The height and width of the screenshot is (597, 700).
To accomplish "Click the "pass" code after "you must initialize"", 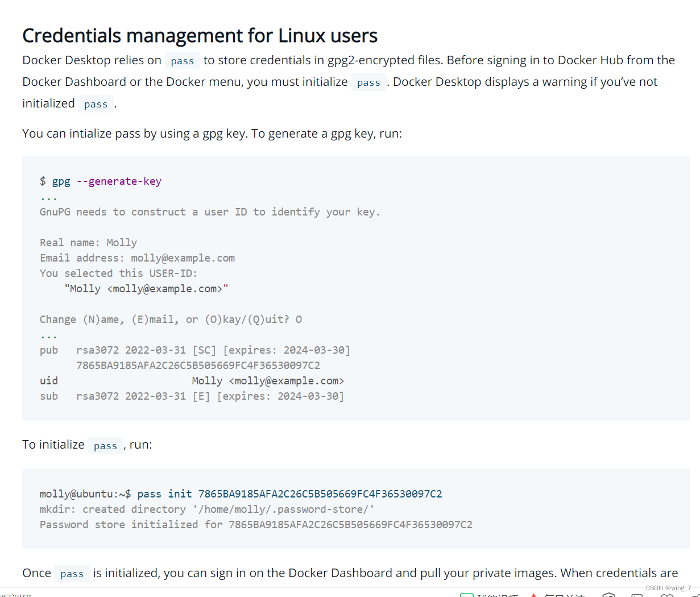I will tap(368, 82).
